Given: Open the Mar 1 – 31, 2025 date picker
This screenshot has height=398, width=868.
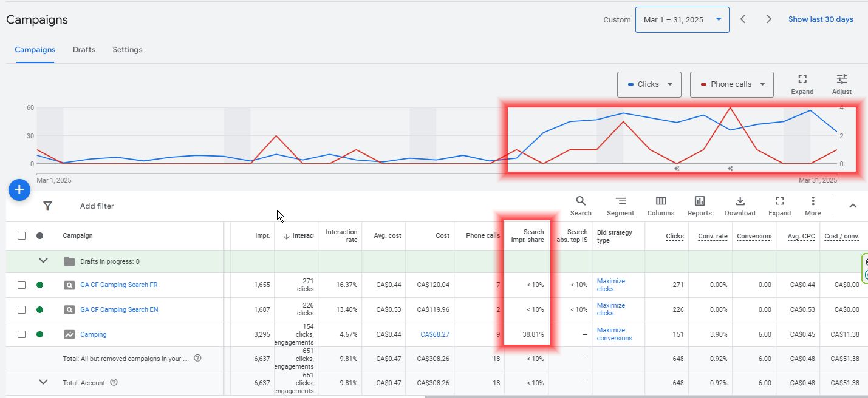Looking at the screenshot, I should tap(682, 19).
